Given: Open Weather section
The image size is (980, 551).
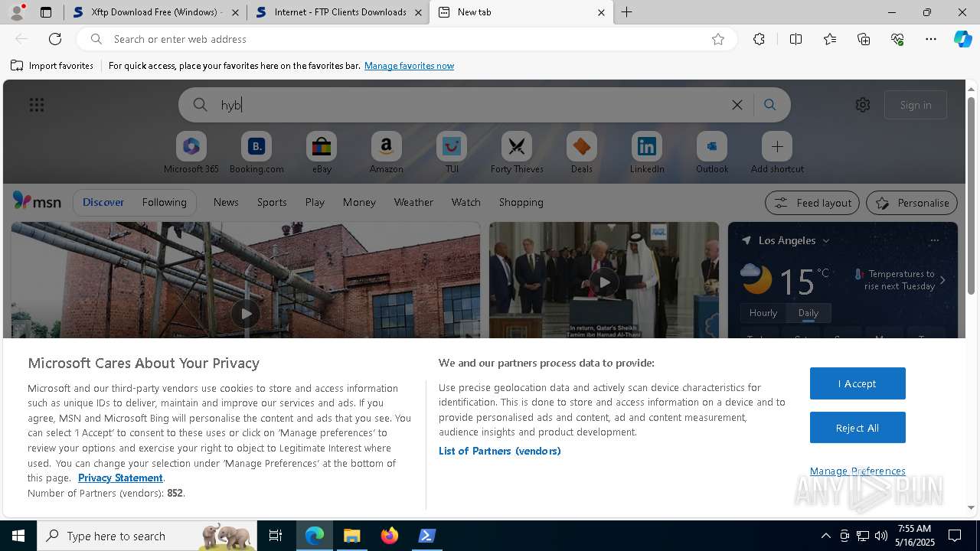Looking at the screenshot, I should 413,202.
